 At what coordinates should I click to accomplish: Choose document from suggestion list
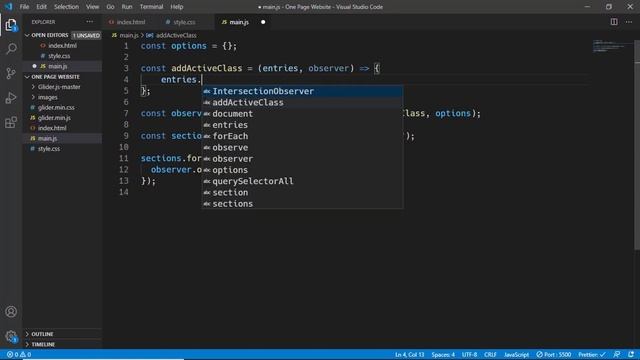302,114
